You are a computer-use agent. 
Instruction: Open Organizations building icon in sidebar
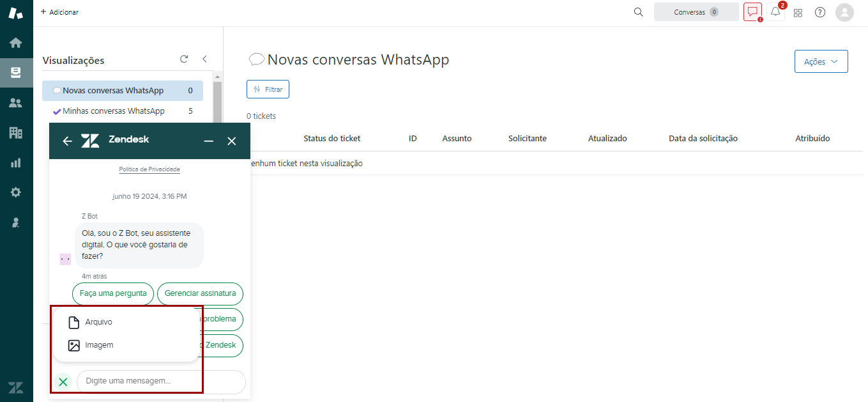coord(16,133)
